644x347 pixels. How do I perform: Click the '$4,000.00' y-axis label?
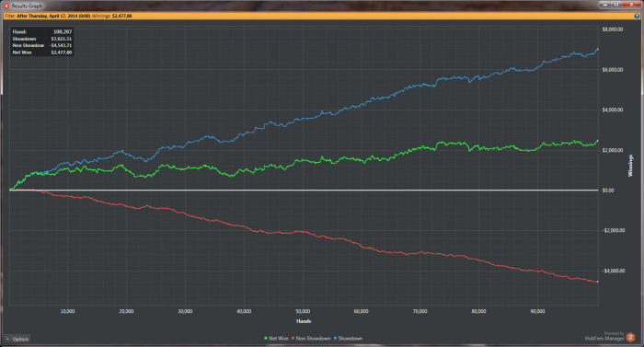613,110
